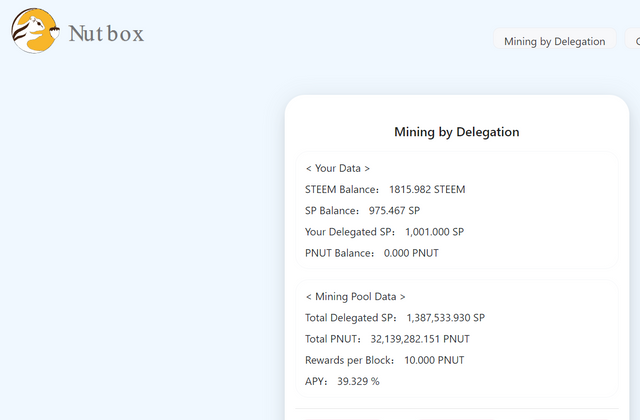This screenshot has height=420, width=640.
Task: Click the Total Delegated SP label
Action: click(x=351, y=318)
